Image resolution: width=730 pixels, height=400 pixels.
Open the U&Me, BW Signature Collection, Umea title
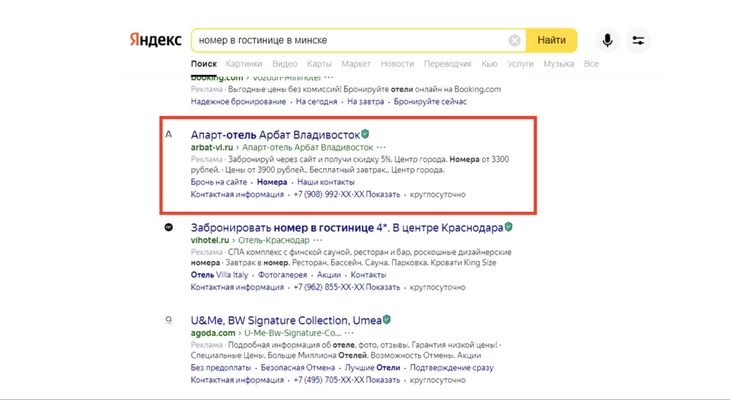pos(286,320)
